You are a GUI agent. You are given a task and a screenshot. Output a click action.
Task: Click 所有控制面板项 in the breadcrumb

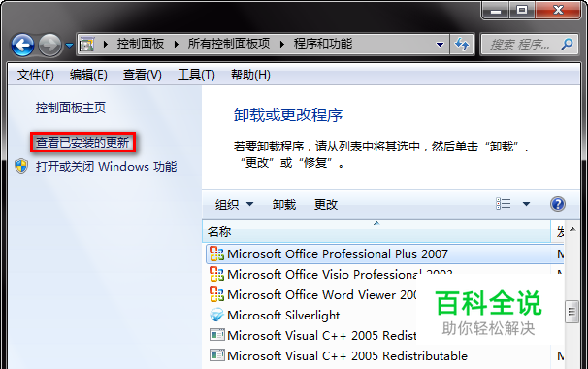tap(229, 44)
